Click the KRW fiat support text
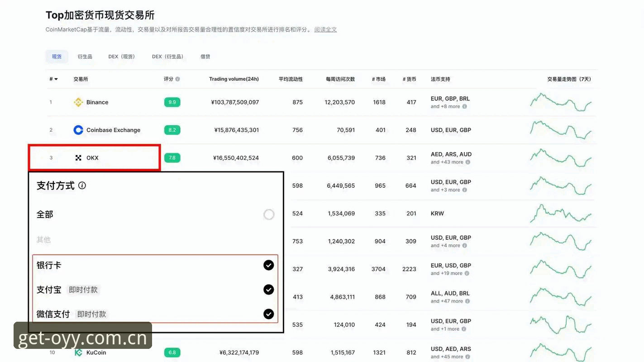The height and width of the screenshot is (362, 644). click(x=437, y=214)
